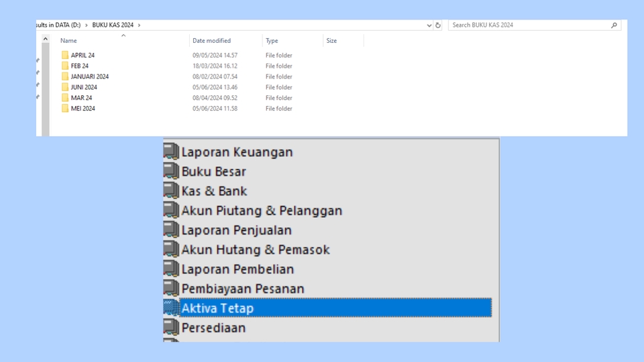Screen dimensions: 644x362
Task: Select Akun Piutang & Pelanggan category
Action: [x=262, y=210]
